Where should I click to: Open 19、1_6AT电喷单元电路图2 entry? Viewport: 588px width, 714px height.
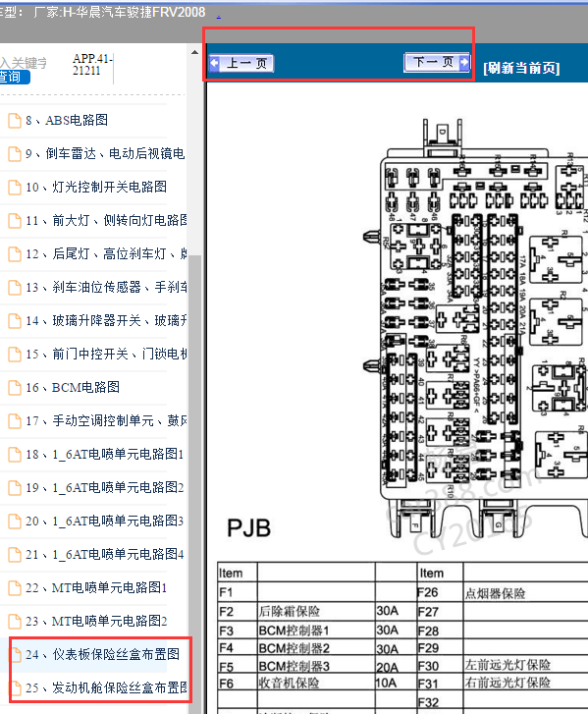click(x=105, y=487)
